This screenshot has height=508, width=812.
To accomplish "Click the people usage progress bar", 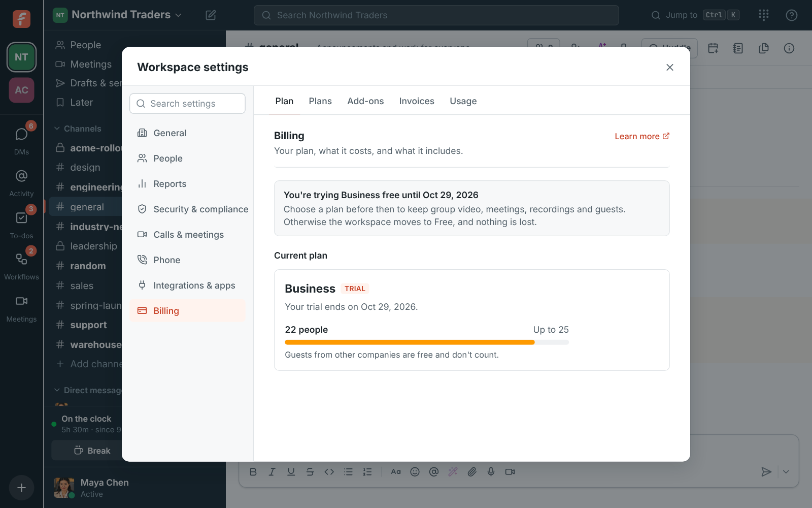I will [x=427, y=342].
